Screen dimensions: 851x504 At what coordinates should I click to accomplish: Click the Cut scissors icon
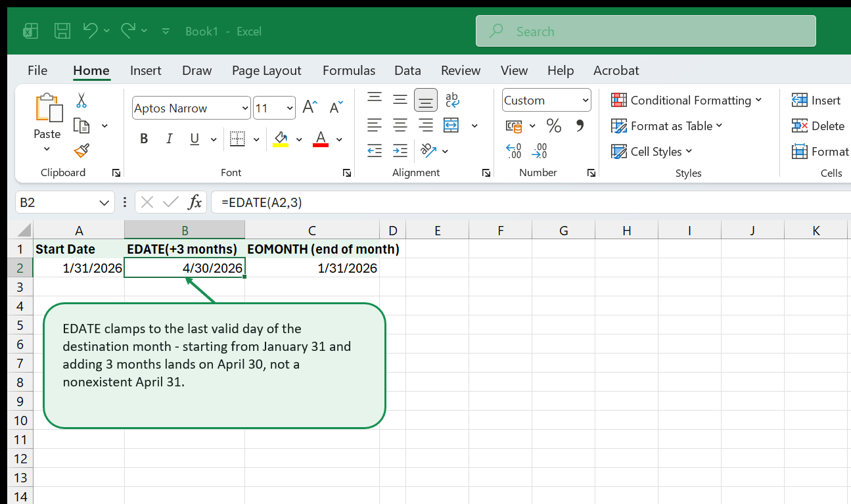(x=81, y=100)
